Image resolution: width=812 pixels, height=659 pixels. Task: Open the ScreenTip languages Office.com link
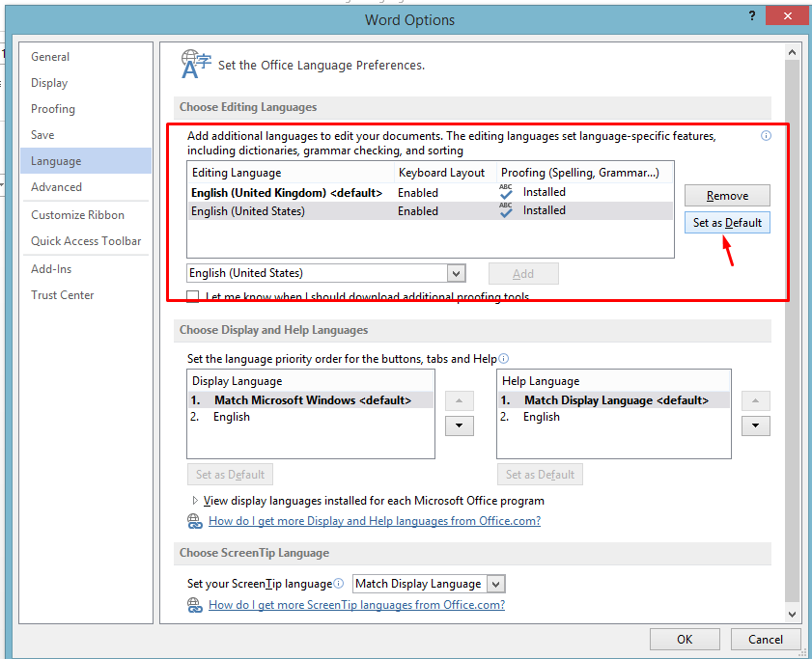click(356, 605)
